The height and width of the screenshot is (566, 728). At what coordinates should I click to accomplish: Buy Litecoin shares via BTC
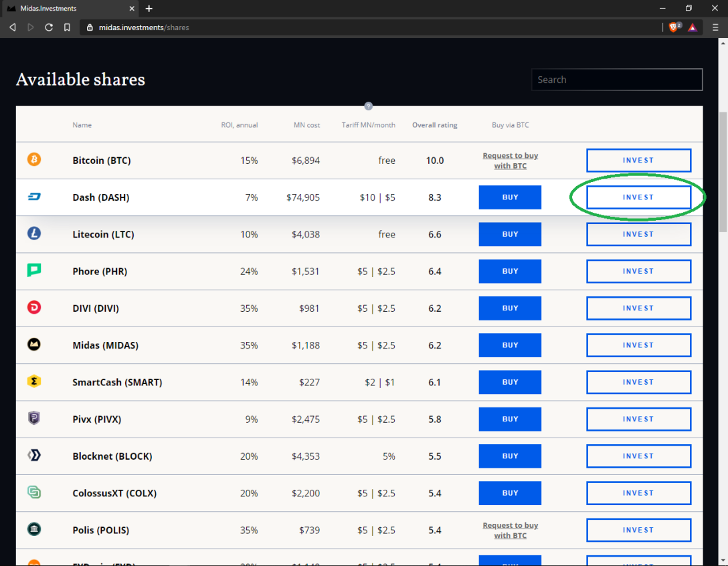(510, 234)
